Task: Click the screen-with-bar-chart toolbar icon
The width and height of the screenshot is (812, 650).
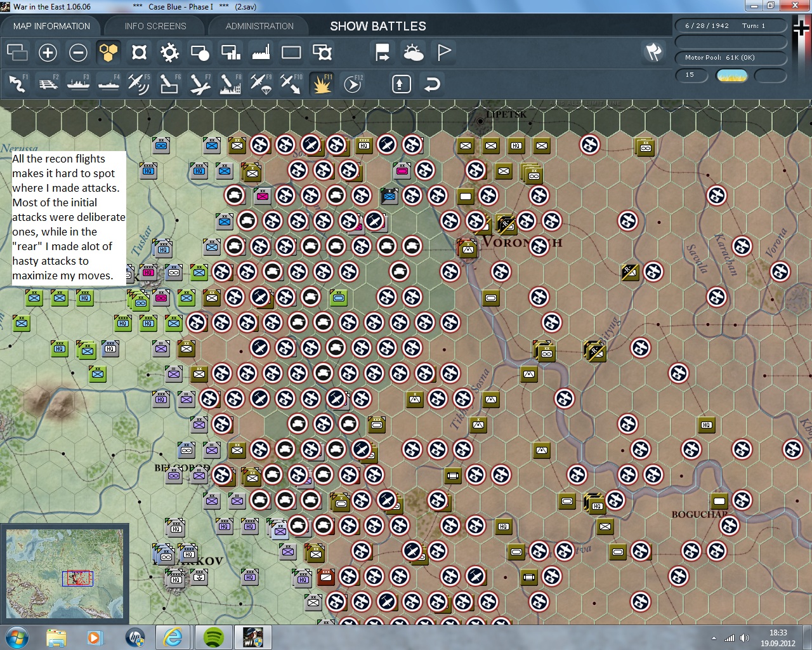Action: (230, 52)
